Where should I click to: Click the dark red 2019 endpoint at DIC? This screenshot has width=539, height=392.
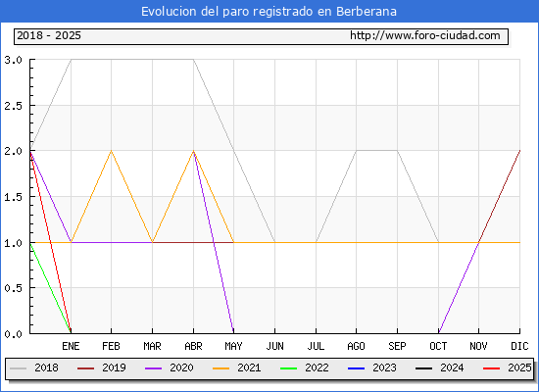[x=519, y=151]
